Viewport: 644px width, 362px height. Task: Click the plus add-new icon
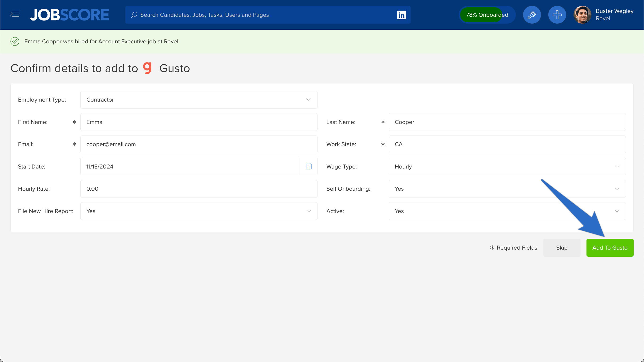tap(557, 15)
